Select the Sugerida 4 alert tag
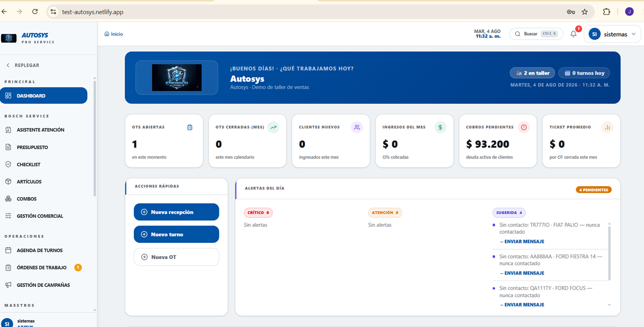This screenshot has height=327, width=644. pos(509,213)
